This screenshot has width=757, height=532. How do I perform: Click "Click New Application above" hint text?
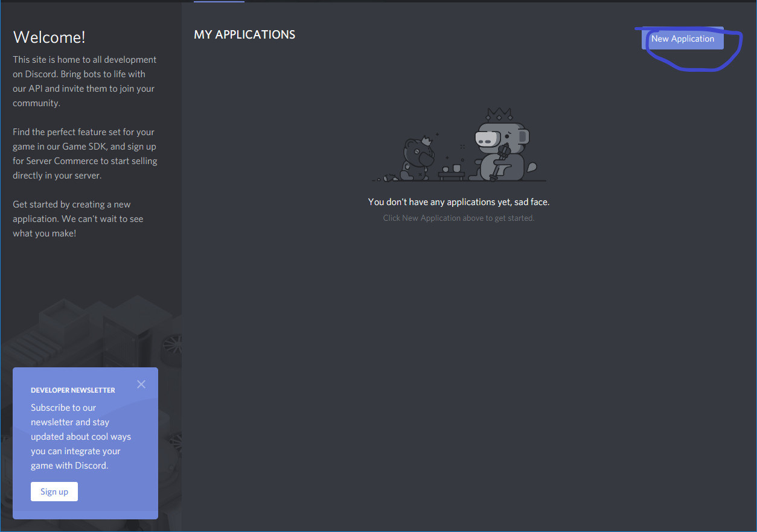pyautogui.click(x=459, y=218)
